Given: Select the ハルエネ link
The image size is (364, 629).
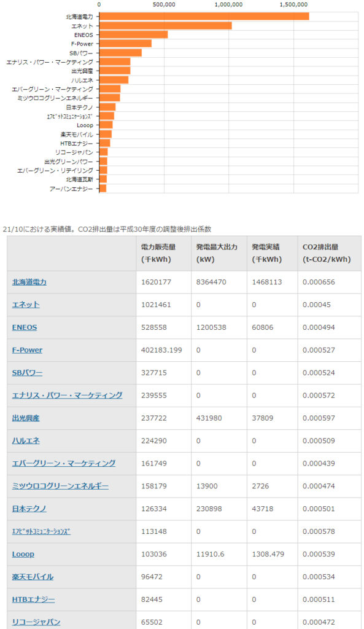Looking at the screenshot, I should [26, 440].
